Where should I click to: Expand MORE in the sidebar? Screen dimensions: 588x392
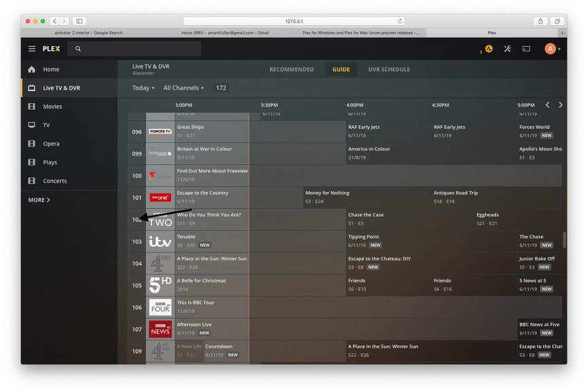click(39, 200)
